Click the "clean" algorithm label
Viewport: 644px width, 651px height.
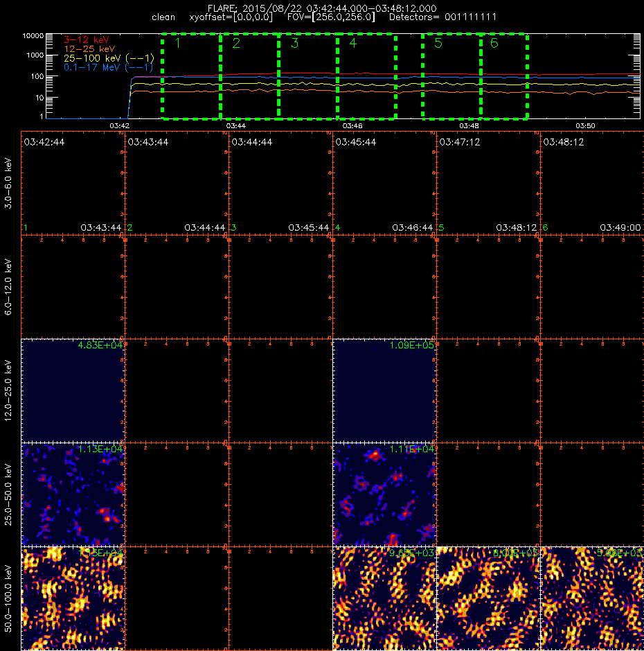163,17
